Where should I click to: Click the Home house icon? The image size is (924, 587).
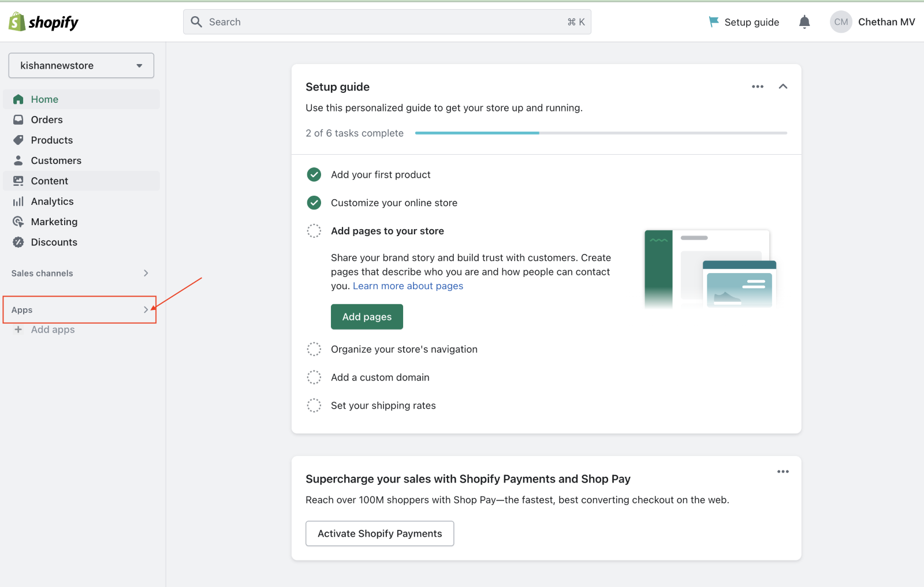18,99
